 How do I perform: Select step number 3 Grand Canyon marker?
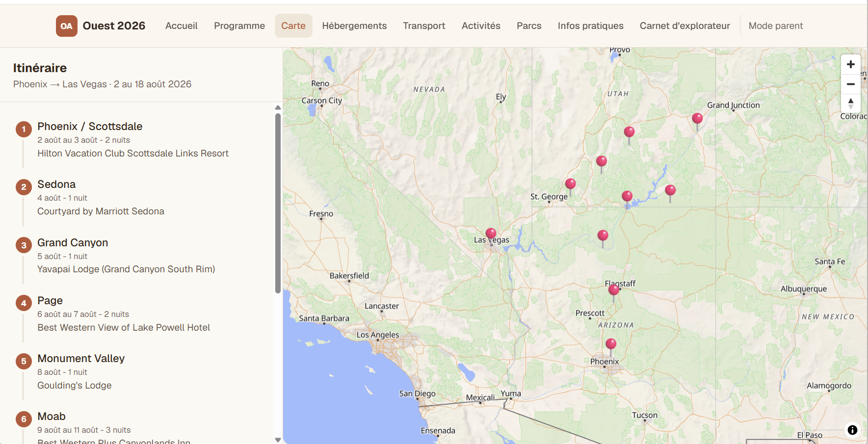tap(24, 245)
